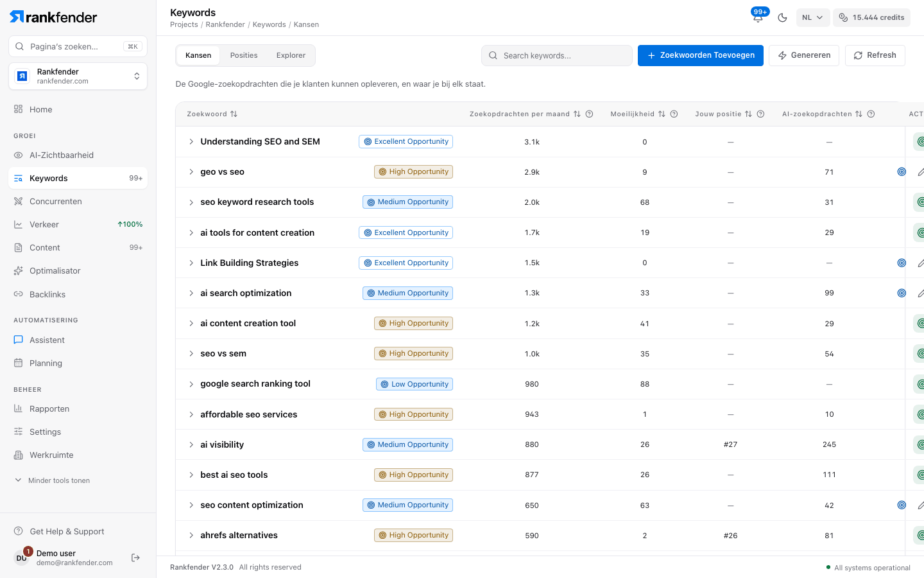This screenshot has height=578, width=924.
Task: Sort by Jouw positie column arrows
Action: (748, 114)
